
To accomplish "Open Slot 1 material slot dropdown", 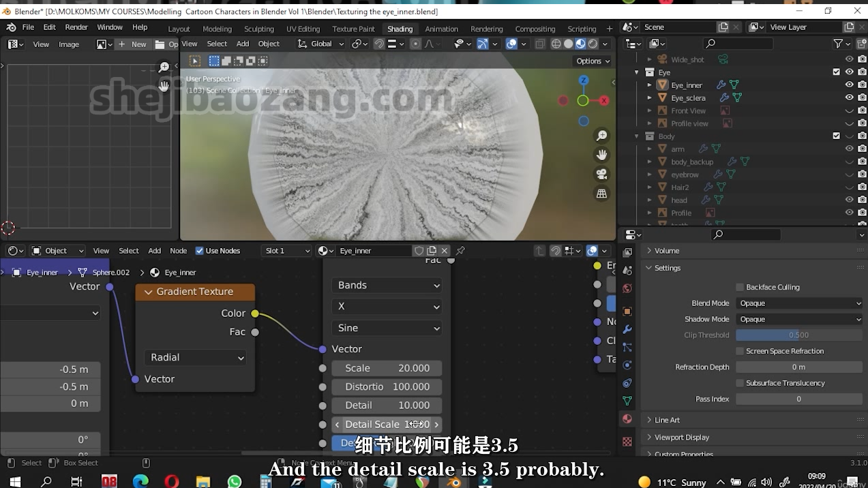I will [x=287, y=251].
